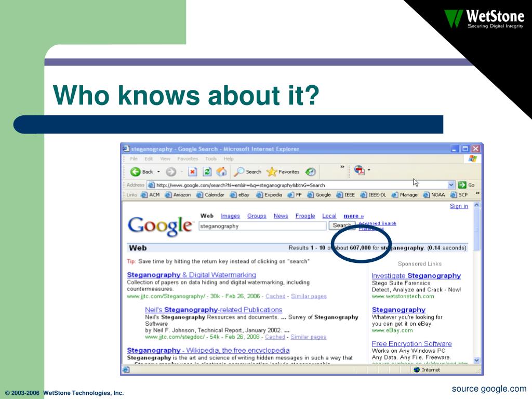The image size is (532, 399).
Task: Click the Forward arrow icon
Action: pos(170,171)
